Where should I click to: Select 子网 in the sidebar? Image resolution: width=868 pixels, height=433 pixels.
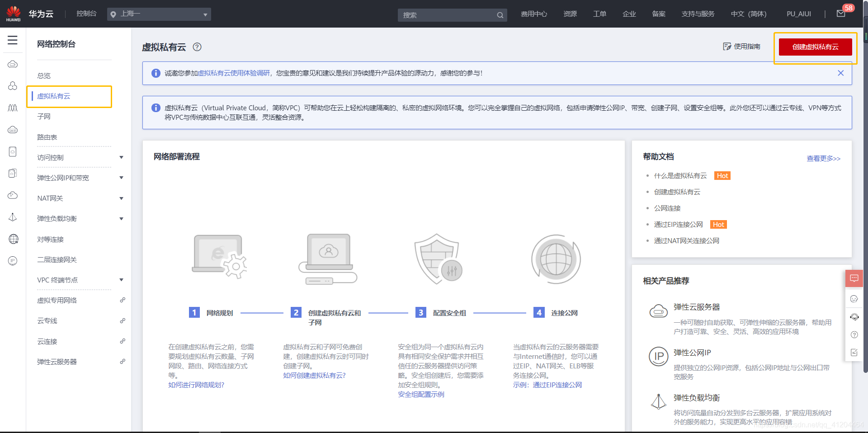[x=44, y=117]
